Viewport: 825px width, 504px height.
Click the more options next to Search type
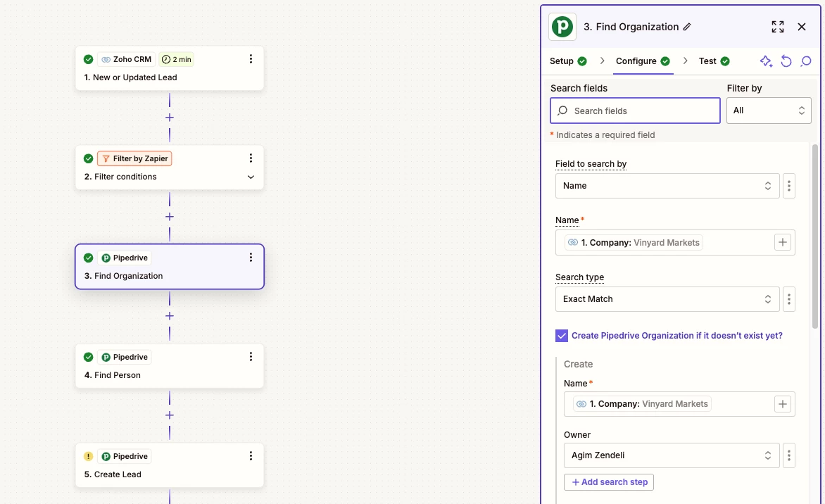[788, 299]
